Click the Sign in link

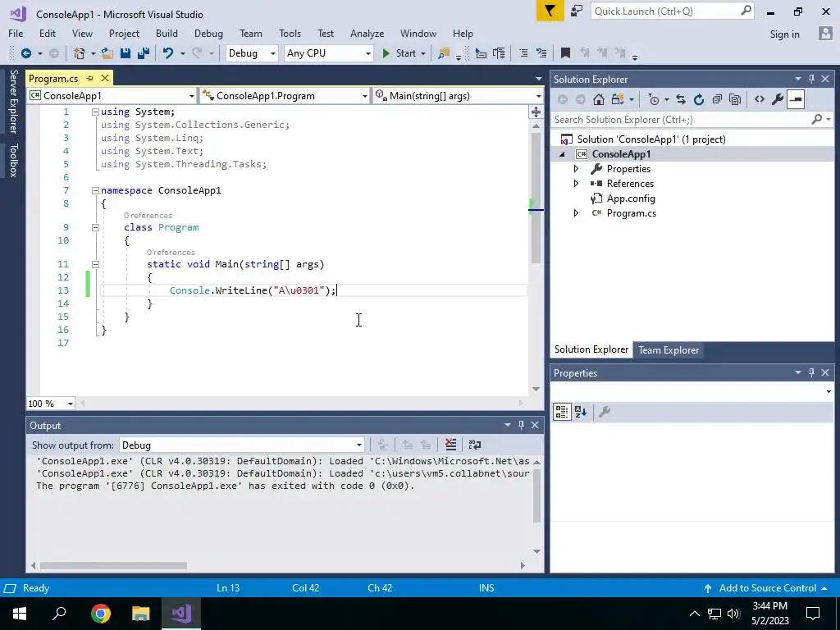(784, 34)
